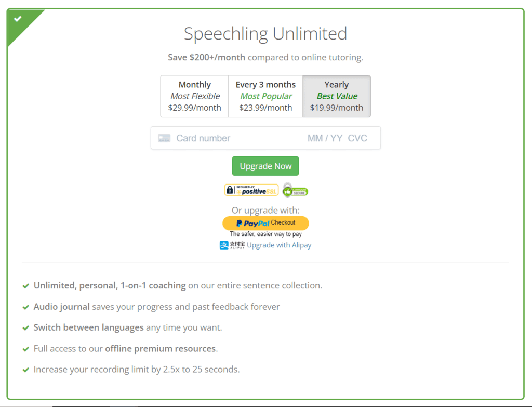Choose the Every 3 months plan

click(x=265, y=96)
